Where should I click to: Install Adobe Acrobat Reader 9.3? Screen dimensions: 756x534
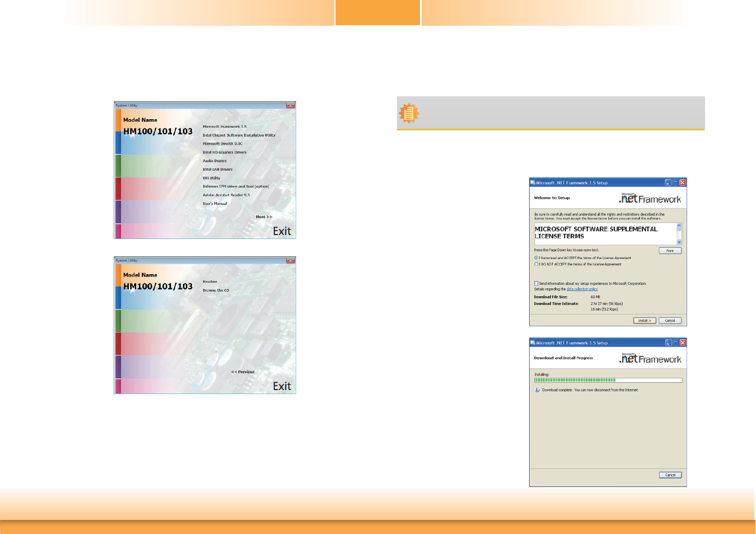point(226,195)
